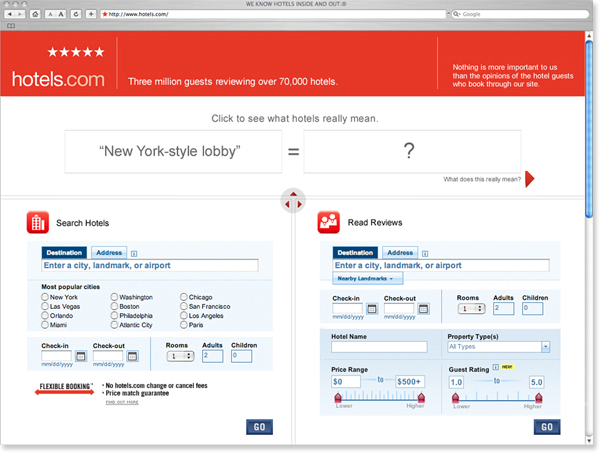Select the Miami radio button
Viewport: 600px width, 453px height.
click(45, 325)
